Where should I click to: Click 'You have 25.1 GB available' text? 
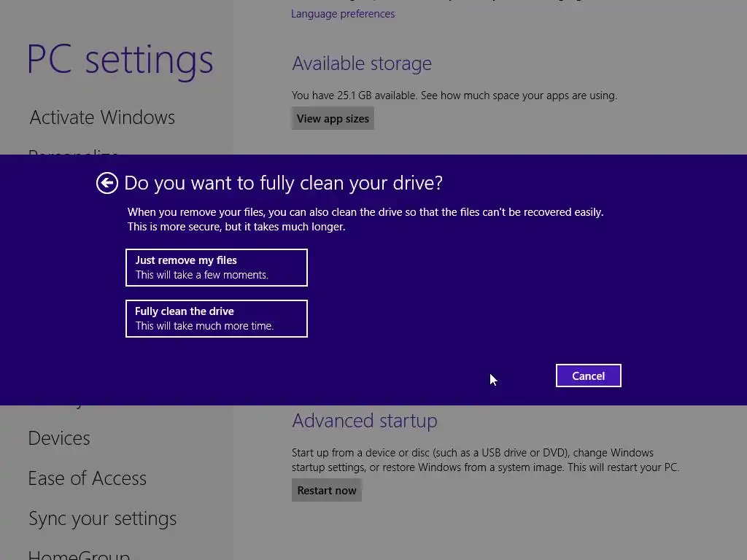click(354, 96)
